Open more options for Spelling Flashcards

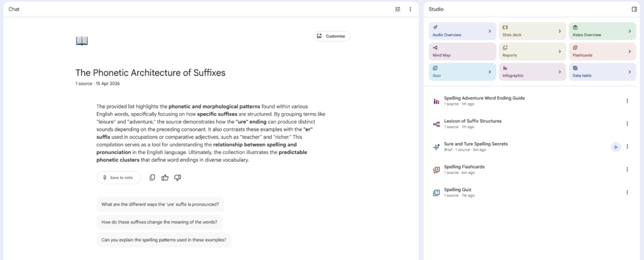(627, 170)
